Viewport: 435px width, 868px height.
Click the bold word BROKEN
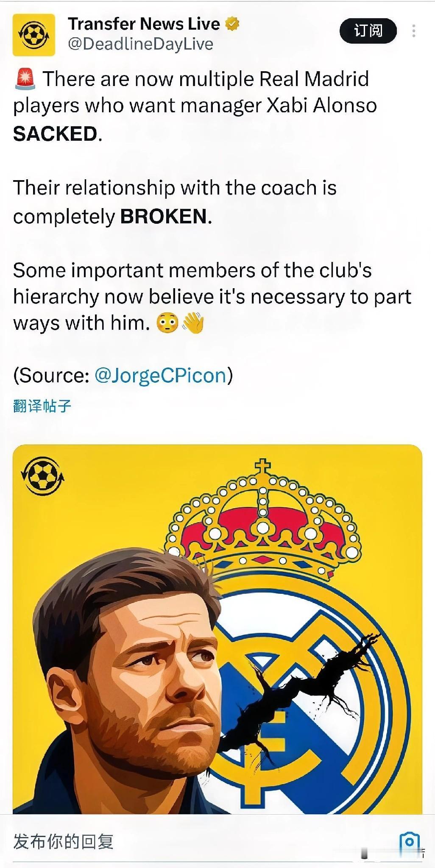tap(164, 216)
